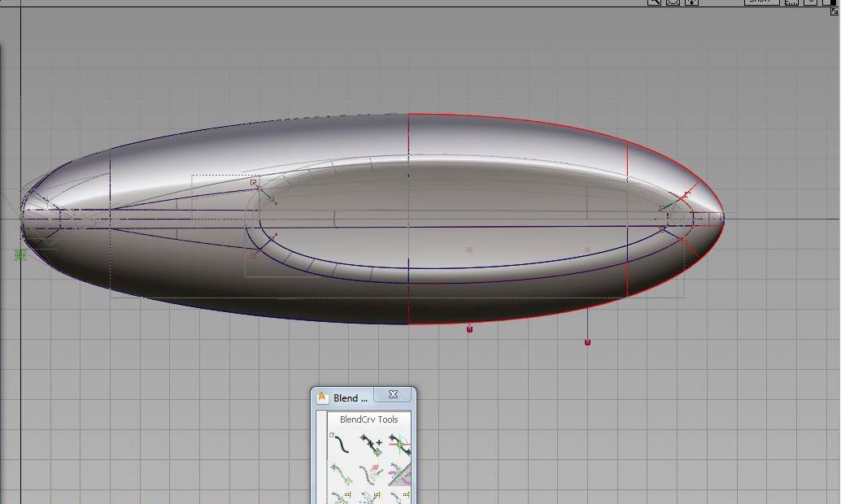The height and width of the screenshot is (504, 841).
Task: Click magnifier icon in viewport top bar
Action: (654, 2)
